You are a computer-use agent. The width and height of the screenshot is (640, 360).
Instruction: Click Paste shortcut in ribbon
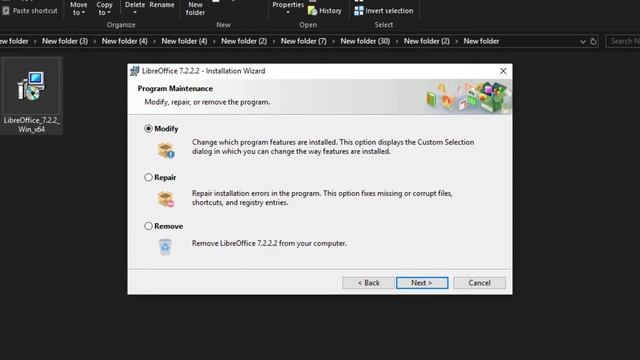coord(30,11)
